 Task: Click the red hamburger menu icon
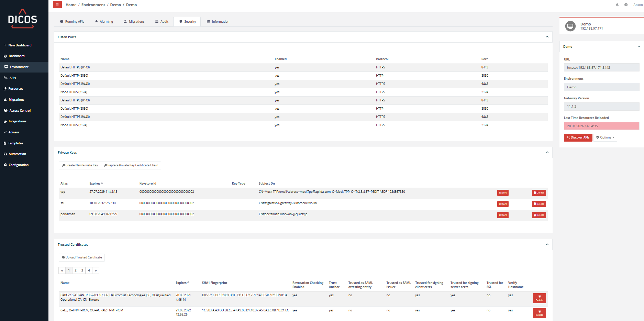pyautogui.click(x=57, y=4)
